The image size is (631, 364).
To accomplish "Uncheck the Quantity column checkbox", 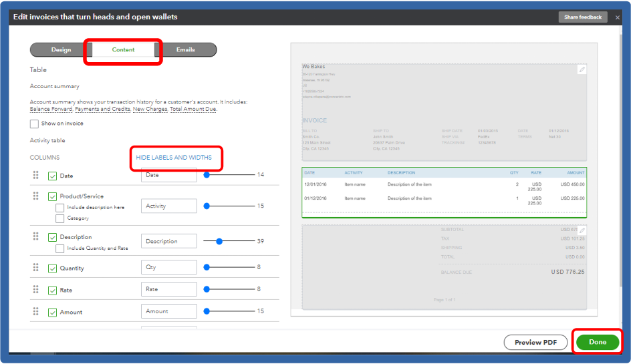I will (x=52, y=268).
